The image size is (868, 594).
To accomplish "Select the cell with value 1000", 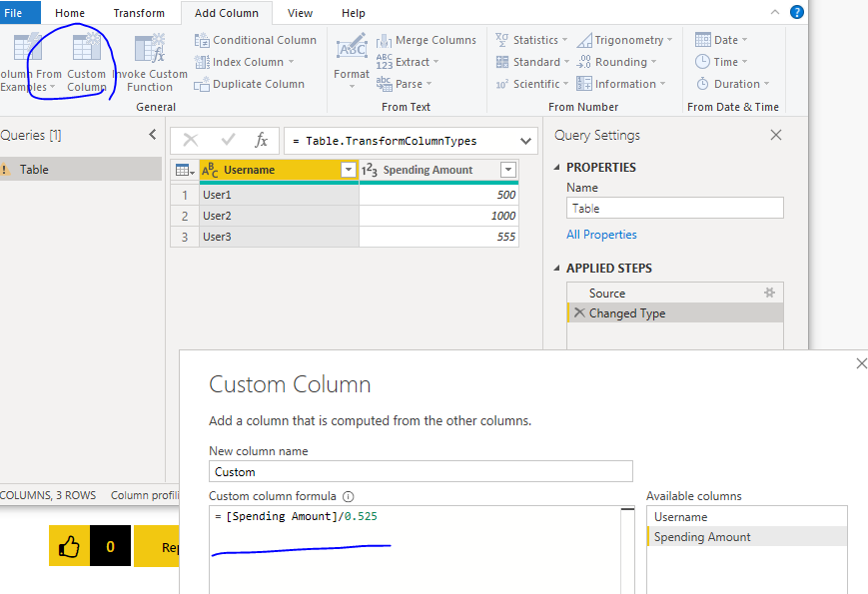I will (438, 216).
